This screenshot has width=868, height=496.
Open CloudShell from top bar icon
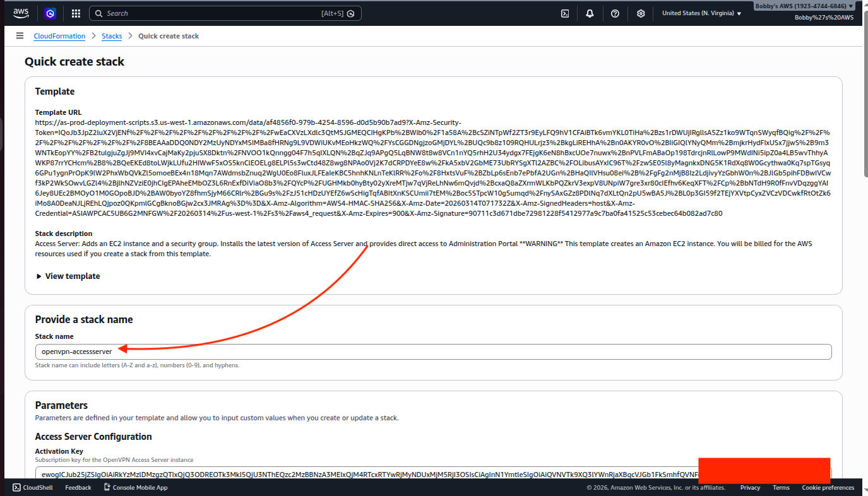(x=565, y=13)
